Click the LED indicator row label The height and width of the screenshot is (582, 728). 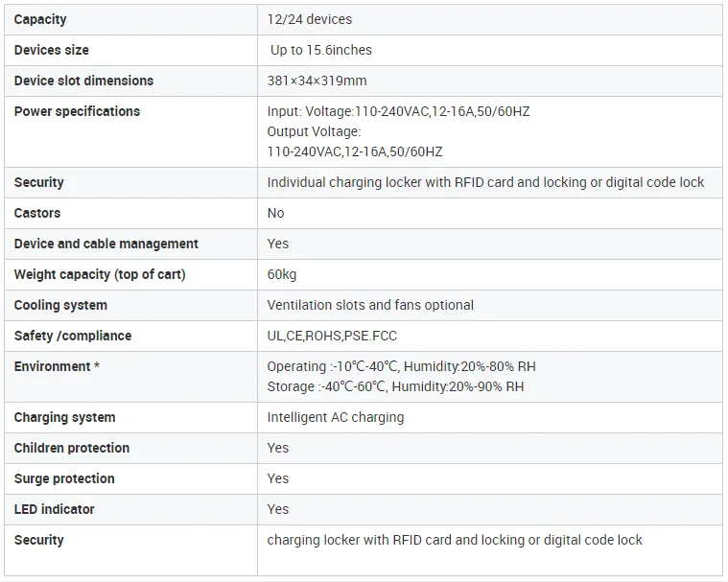tap(55, 509)
